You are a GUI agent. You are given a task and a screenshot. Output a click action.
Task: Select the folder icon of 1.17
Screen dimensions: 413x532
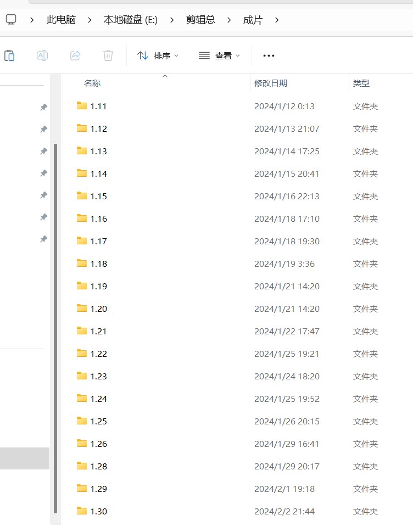81,240
